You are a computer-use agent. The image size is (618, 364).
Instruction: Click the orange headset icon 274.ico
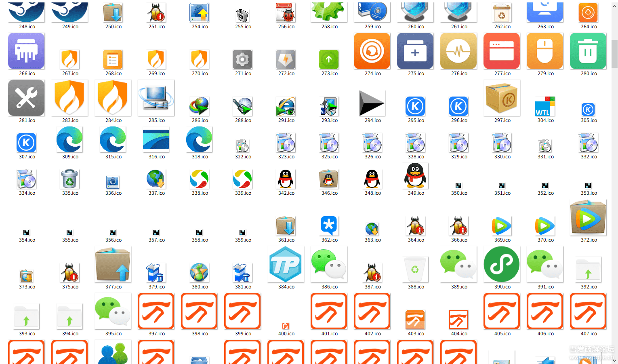372,51
